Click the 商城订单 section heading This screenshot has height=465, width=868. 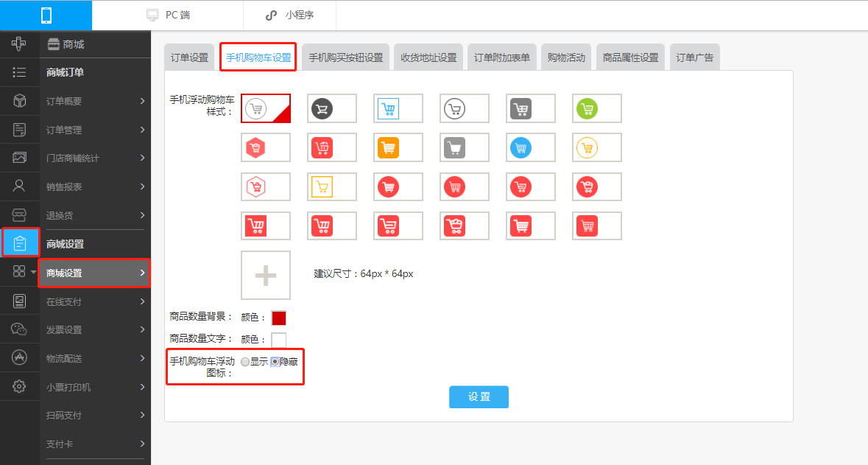(66, 72)
